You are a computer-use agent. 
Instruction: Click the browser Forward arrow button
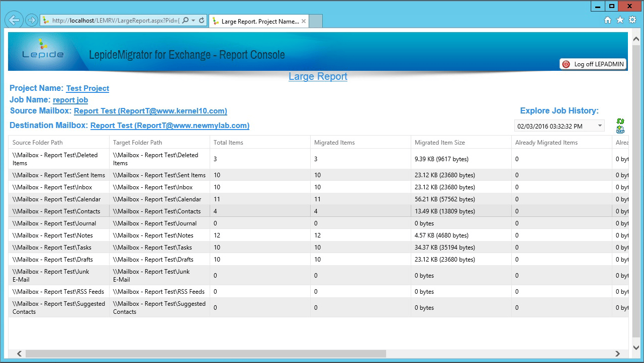[x=31, y=20]
